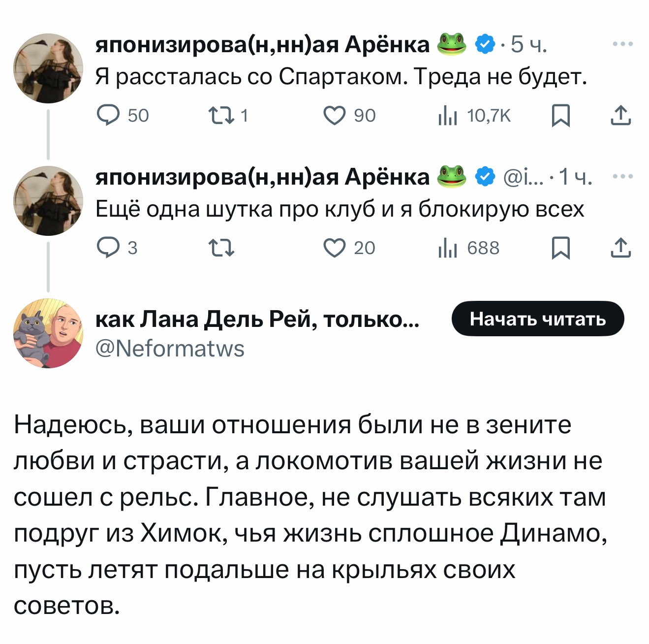Share the second tweet

(620, 248)
